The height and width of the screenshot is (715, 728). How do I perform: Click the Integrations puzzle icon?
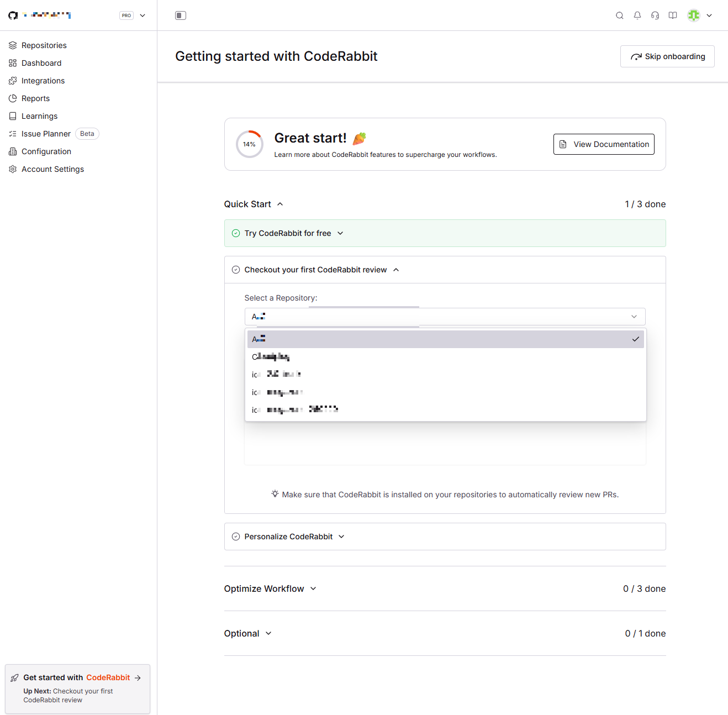[13, 81]
